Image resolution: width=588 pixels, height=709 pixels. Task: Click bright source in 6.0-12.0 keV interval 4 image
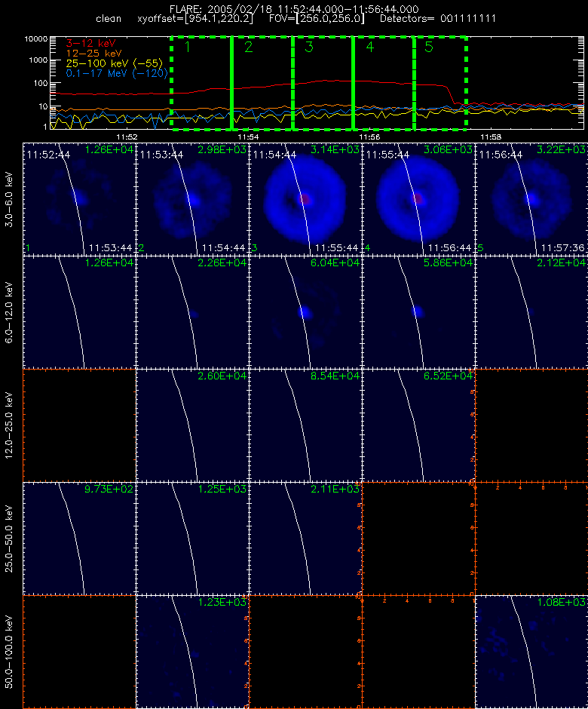tap(418, 311)
